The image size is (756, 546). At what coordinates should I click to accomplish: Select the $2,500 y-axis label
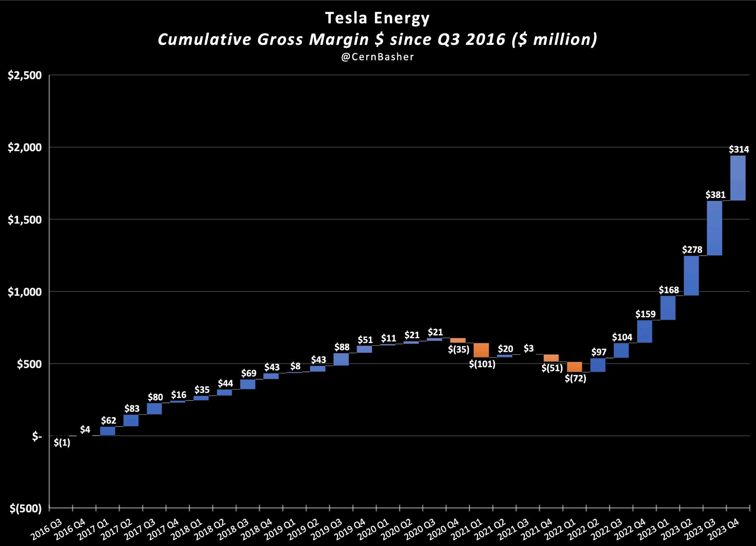(x=25, y=75)
